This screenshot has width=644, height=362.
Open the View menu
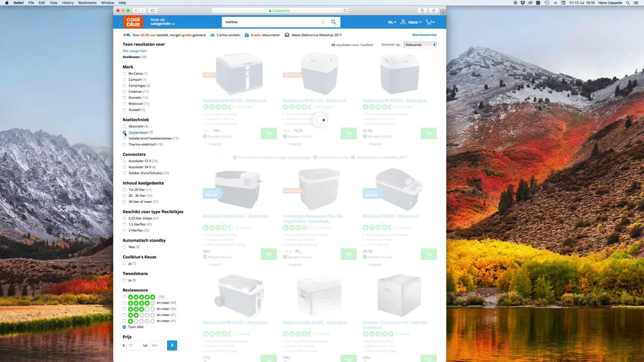tap(53, 3)
